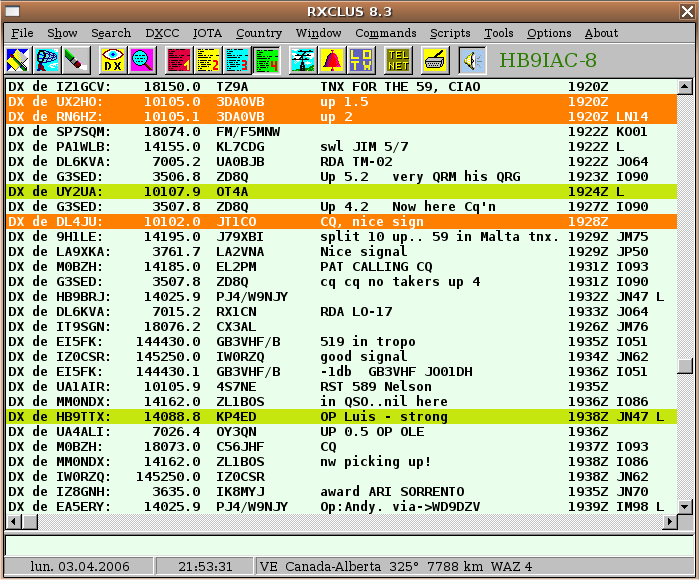Toggle the loudspeaker sound icon

(x=473, y=60)
